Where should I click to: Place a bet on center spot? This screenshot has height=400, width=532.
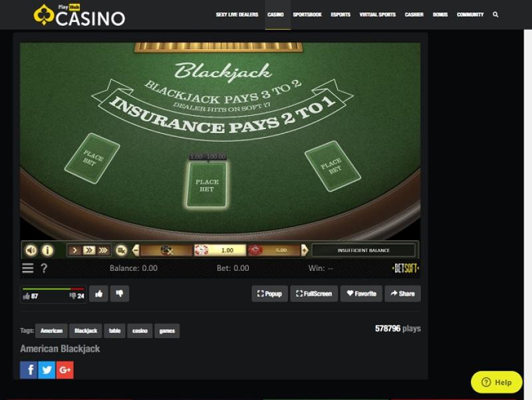[207, 185]
